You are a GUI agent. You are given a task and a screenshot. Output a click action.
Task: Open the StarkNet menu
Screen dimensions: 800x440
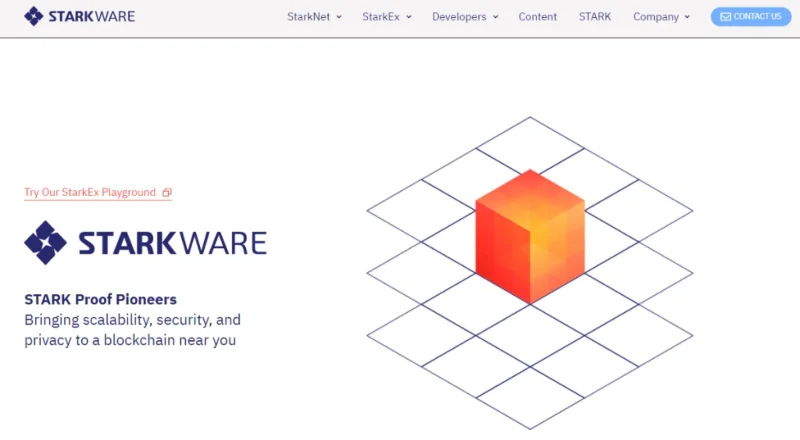click(x=308, y=17)
